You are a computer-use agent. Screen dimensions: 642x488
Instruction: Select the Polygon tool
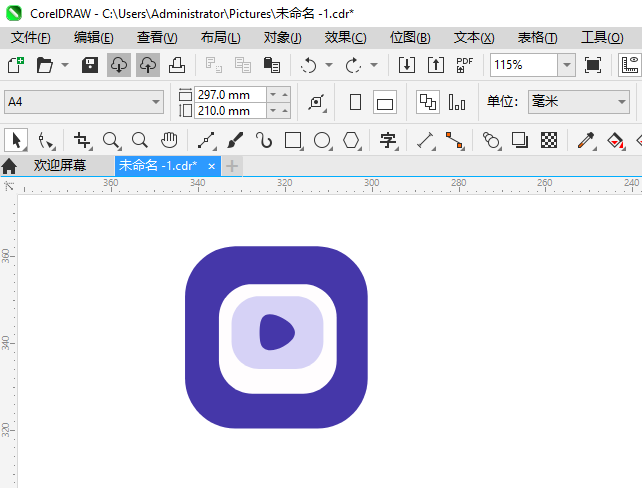[352, 140]
